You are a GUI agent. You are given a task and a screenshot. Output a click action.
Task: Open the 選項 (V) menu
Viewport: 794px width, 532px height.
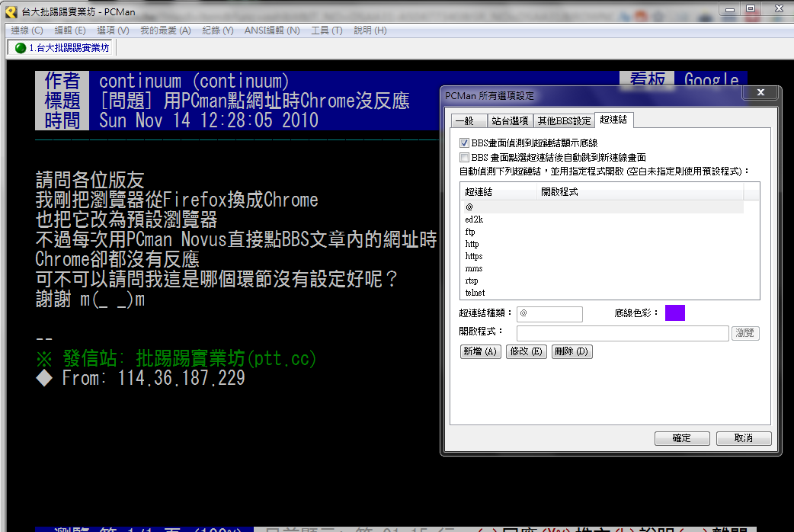[113, 30]
